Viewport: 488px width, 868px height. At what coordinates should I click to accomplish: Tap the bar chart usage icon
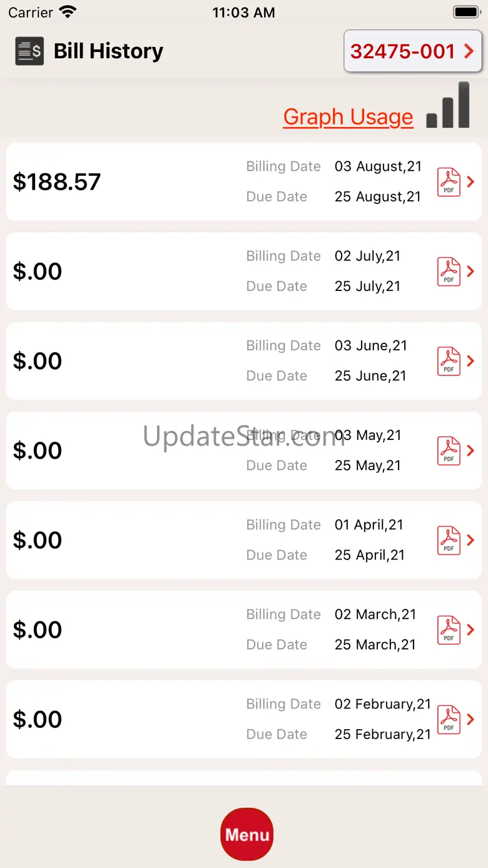click(448, 105)
